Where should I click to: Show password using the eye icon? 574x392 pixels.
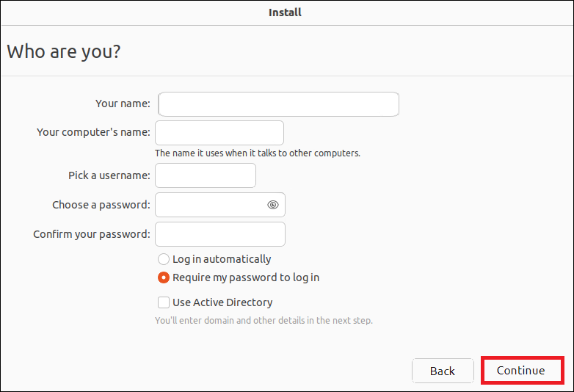click(x=273, y=205)
